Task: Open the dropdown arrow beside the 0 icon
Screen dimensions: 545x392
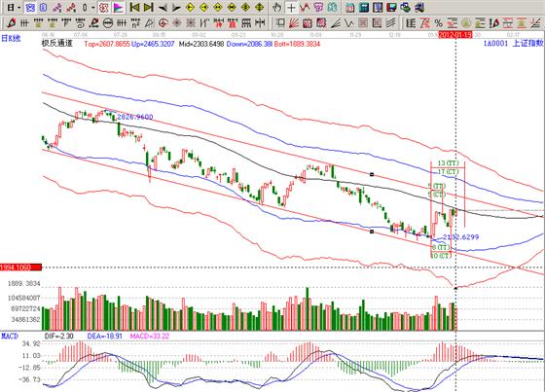Action: (x=93, y=8)
